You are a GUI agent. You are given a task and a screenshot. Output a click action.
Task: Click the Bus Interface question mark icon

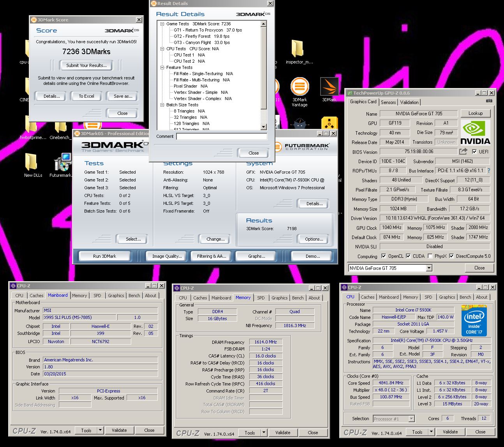(x=489, y=171)
